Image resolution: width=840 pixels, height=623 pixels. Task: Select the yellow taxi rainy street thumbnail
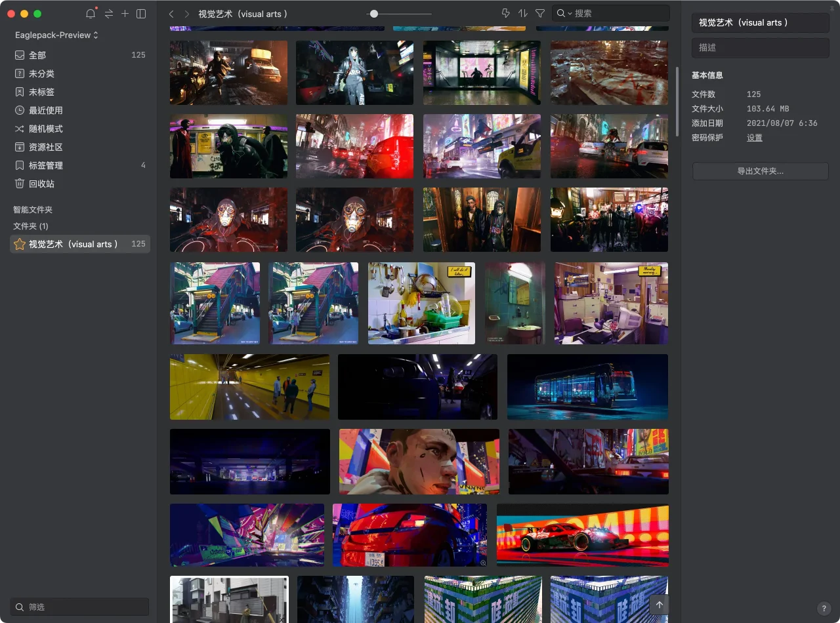click(x=482, y=146)
